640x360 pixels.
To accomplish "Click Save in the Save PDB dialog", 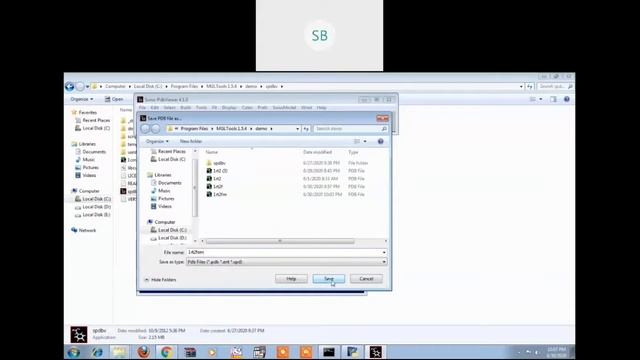I will tap(329, 279).
